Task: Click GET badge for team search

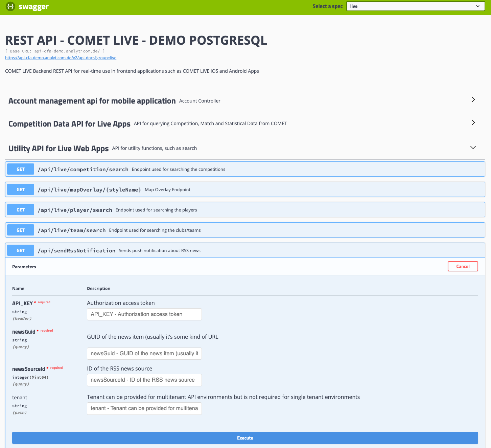Action: (x=21, y=230)
